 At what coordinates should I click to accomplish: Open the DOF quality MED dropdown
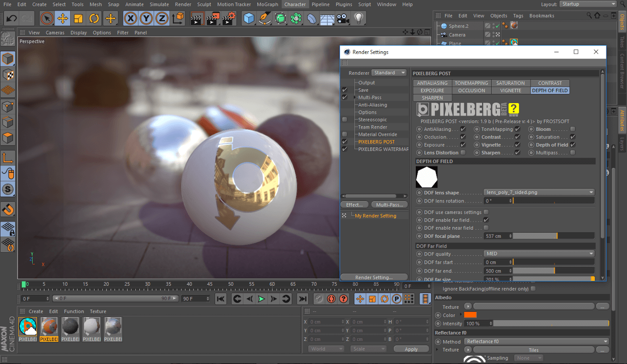point(539,254)
